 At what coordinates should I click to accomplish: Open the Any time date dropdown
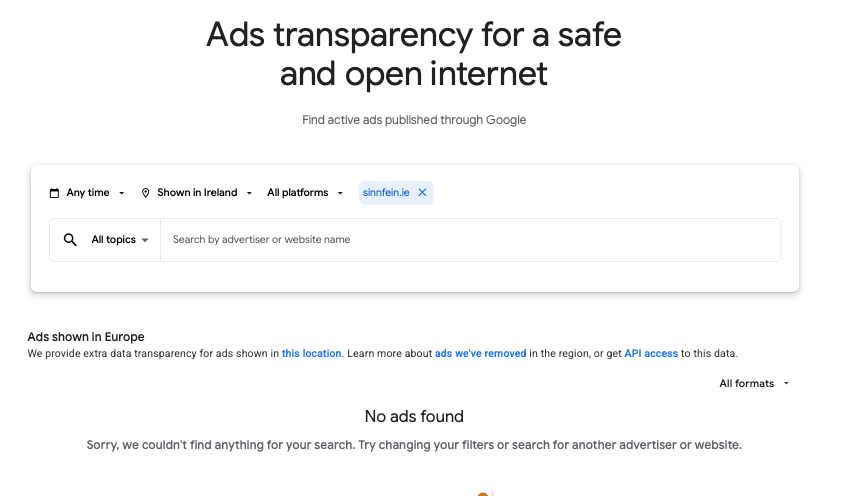[x=87, y=193]
